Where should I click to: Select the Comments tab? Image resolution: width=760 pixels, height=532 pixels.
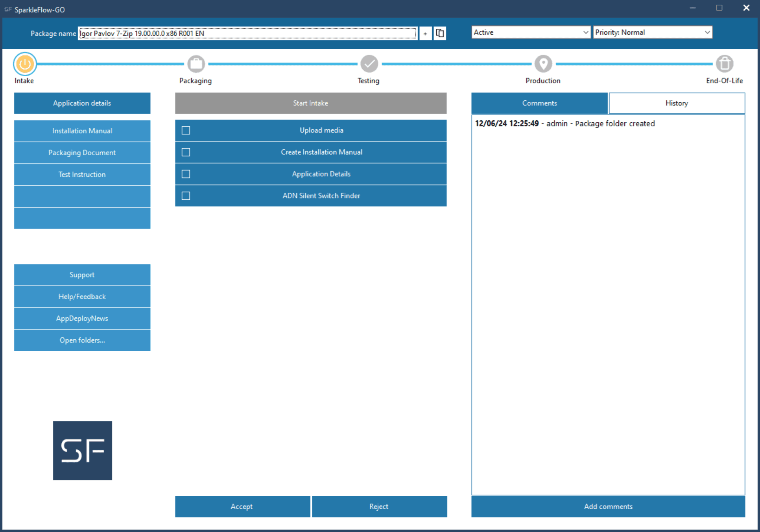point(539,103)
